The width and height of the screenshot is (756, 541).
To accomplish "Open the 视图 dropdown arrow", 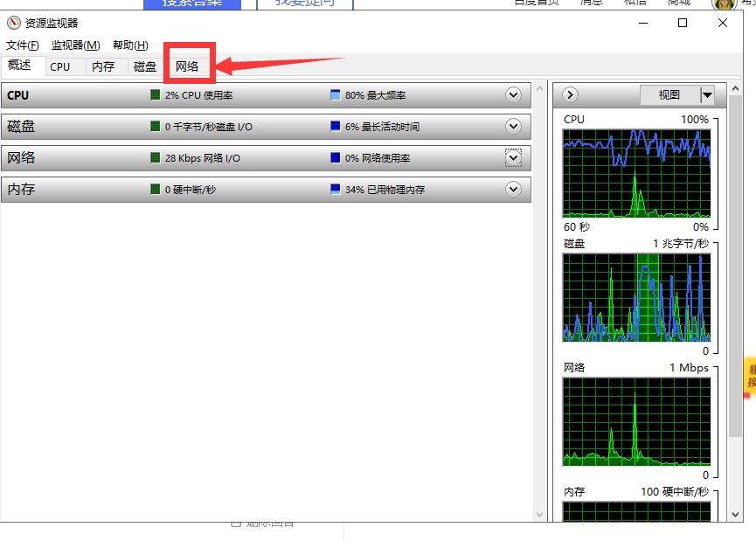I will [707, 95].
